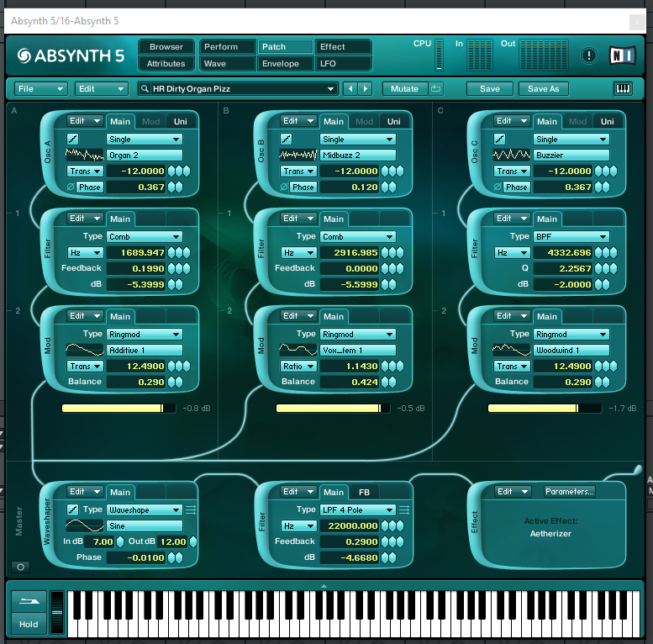This screenshot has width=653, height=644.
Task: Open Filter C BPF type dropdown
Action: coord(571,236)
